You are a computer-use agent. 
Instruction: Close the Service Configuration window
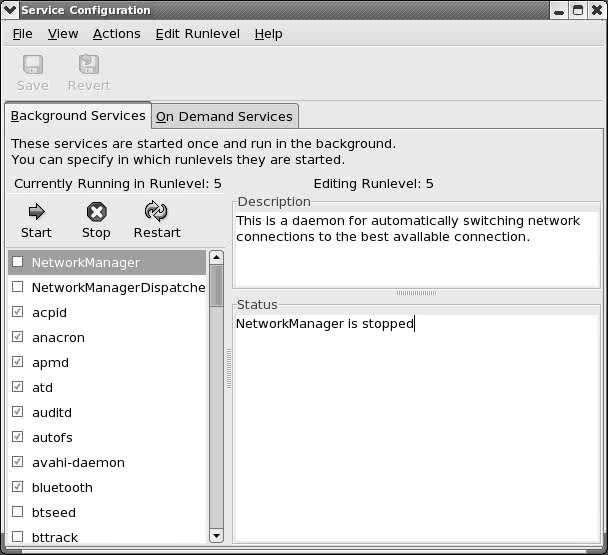click(x=597, y=10)
